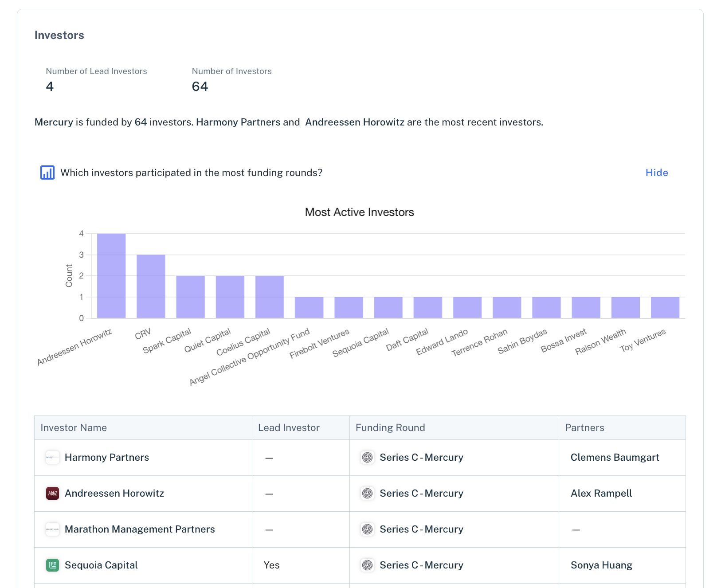Click the 'Number of Lead Investors' label
This screenshot has height=588, width=721.
(x=96, y=71)
